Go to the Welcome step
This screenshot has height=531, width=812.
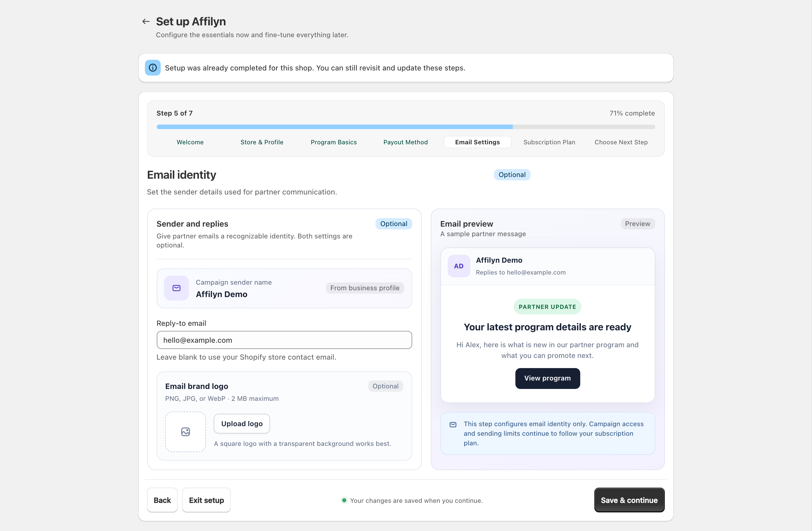[190, 142]
